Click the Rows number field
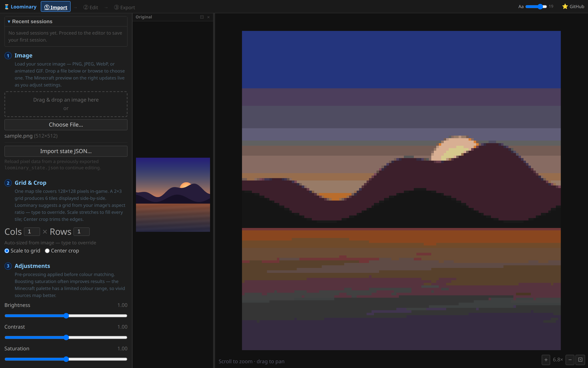Image resolution: width=588 pixels, height=368 pixels. point(81,231)
